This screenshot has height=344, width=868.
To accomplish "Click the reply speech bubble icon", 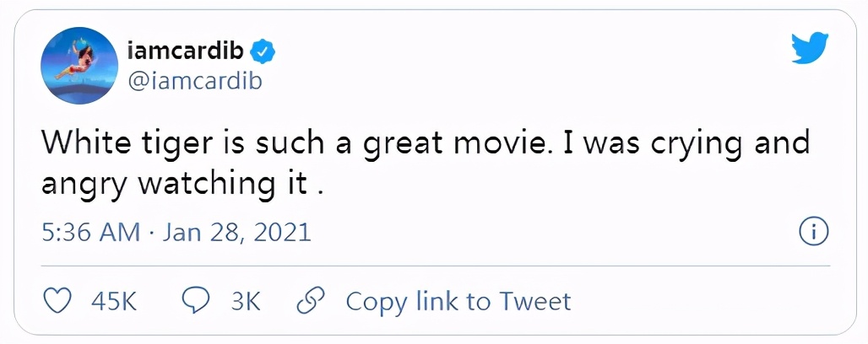I will [197, 301].
